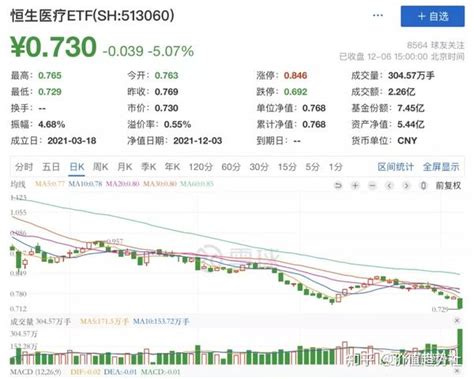Shift chart later using the right chevron
The image size is (474, 379).
click(406, 186)
